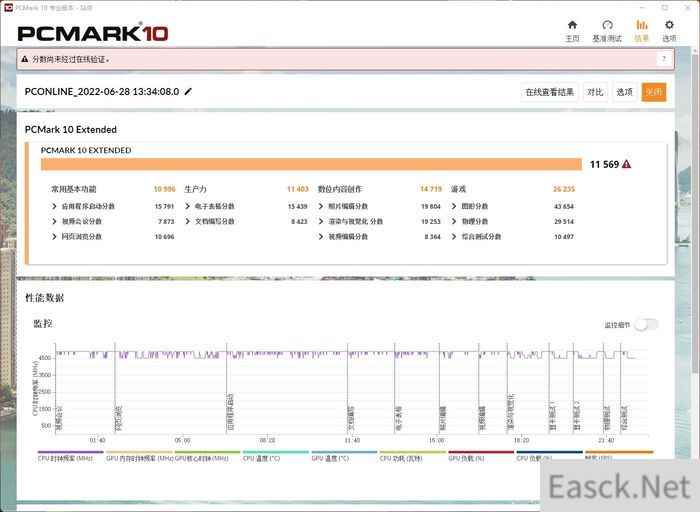Click the result name PCONLINE_2022-06-28 13:34:08.0

tap(102, 92)
